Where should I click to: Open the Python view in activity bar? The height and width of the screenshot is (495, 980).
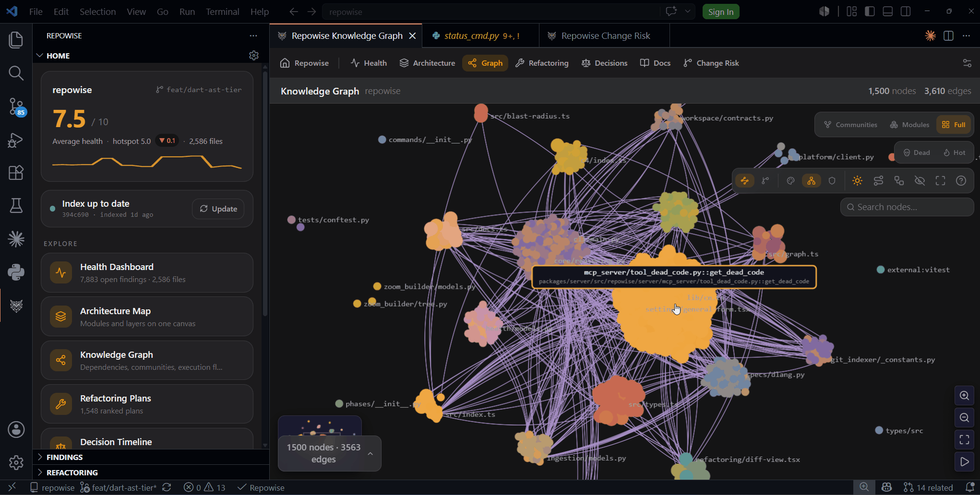pyautogui.click(x=16, y=272)
